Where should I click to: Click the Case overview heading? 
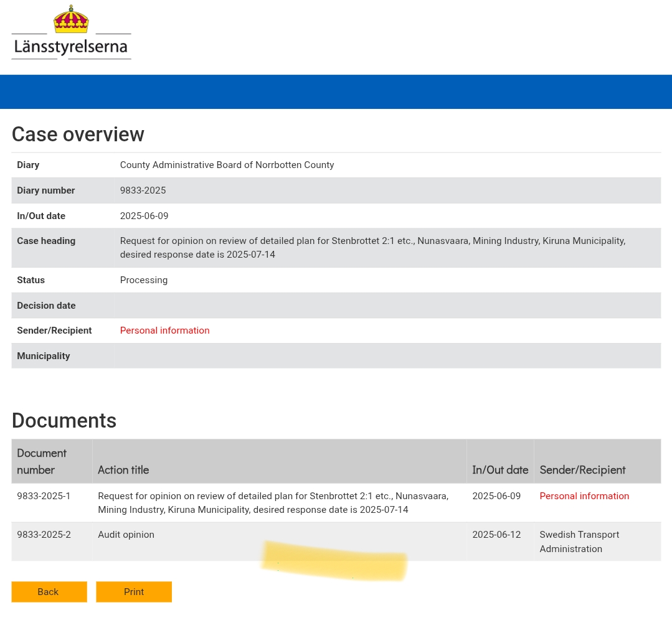78,134
